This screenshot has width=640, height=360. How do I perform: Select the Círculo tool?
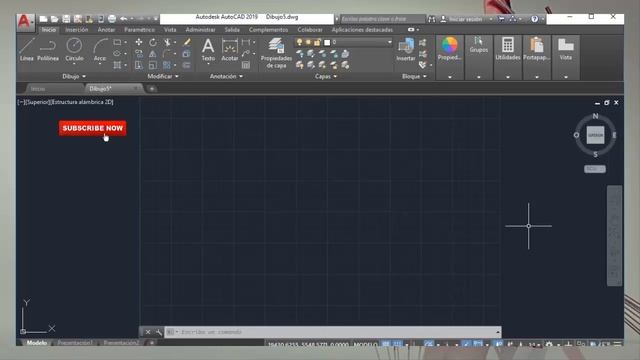[x=74, y=50]
